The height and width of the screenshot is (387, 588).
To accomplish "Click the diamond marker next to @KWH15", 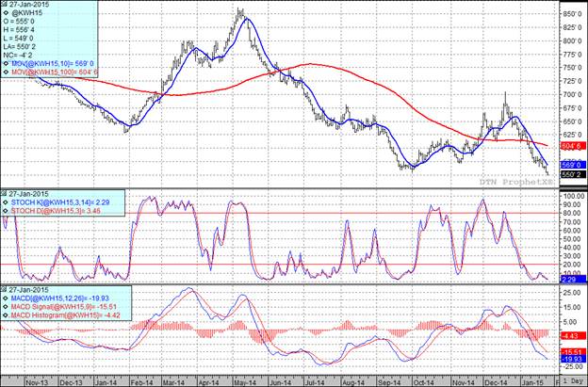I will pyautogui.click(x=8, y=13).
